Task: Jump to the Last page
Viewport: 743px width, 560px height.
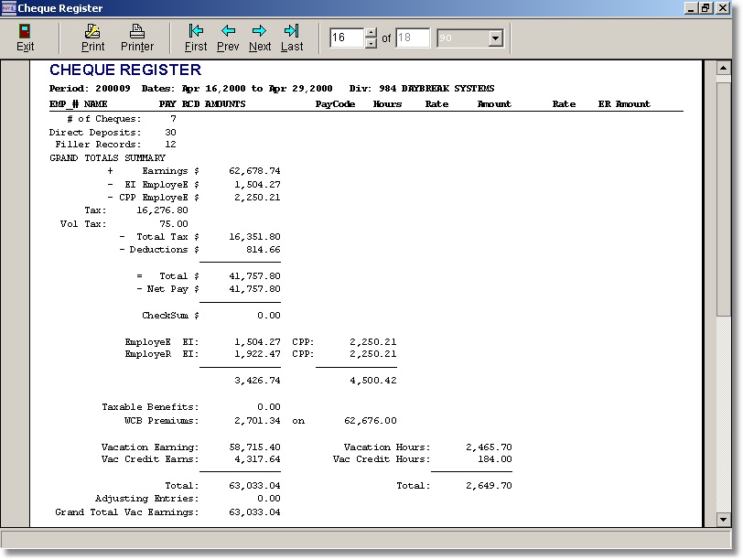Action: point(292,38)
